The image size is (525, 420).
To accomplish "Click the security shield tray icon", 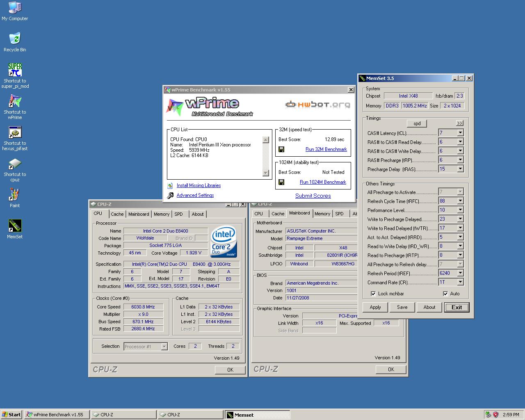I will (495, 415).
